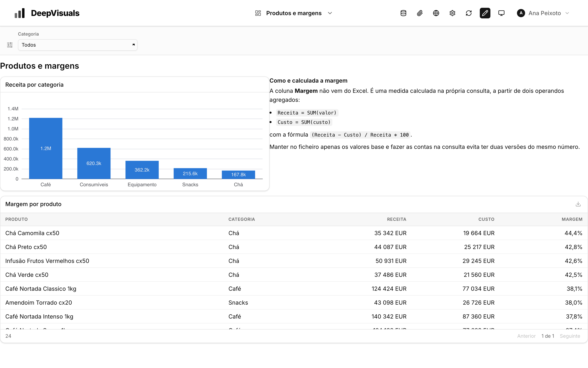Screen dimensions: 588x368
Task: Click the 140 342 EUR receita cell
Action: [x=389, y=316]
